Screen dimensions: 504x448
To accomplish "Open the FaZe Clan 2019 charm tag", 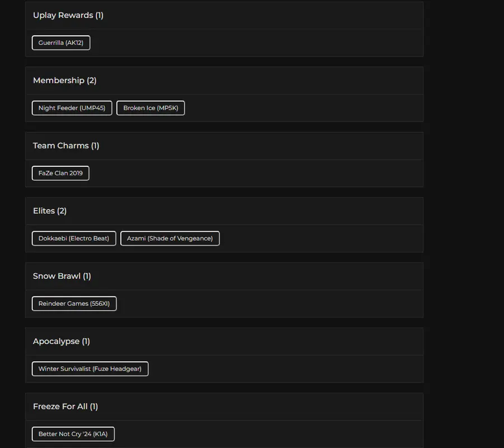I will coord(60,173).
